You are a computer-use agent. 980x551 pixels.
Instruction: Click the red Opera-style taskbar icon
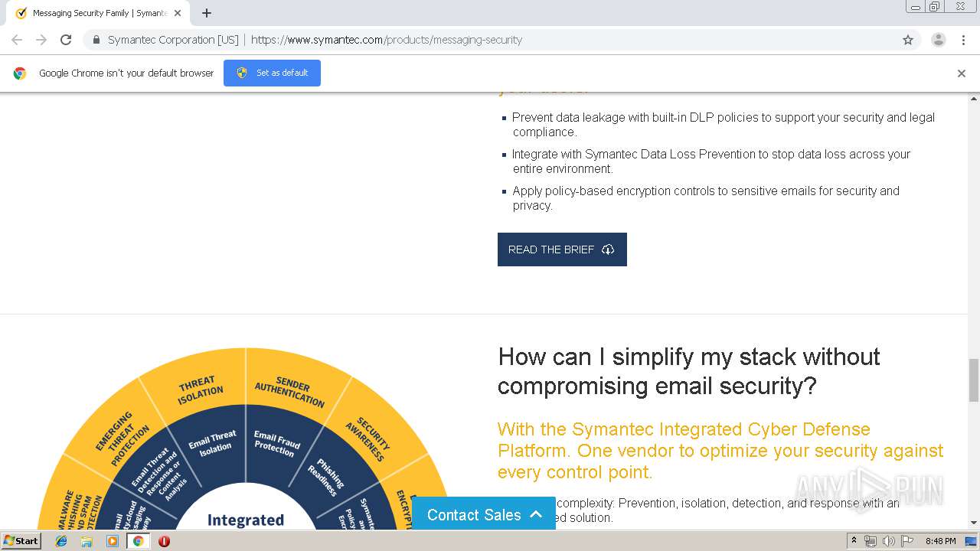coord(164,541)
